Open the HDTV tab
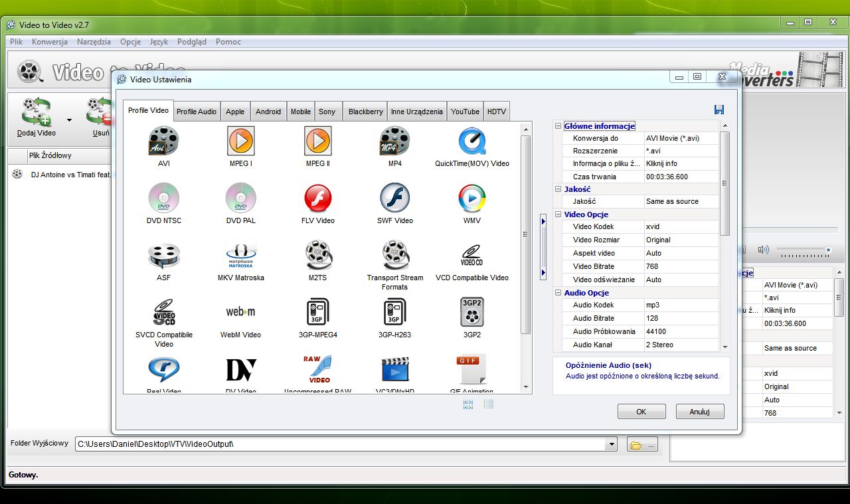The image size is (850, 504). pos(497,112)
